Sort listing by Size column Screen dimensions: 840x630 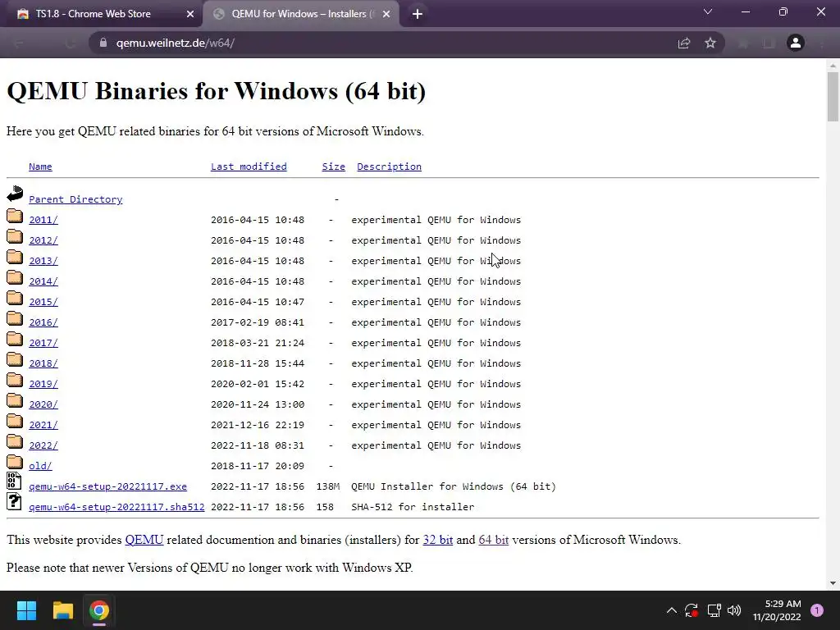pyautogui.click(x=333, y=167)
